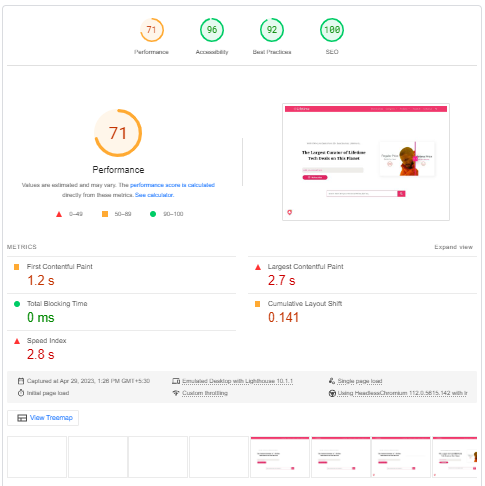
Task: Open the performance score is calculated link
Action: [x=172, y=185]
